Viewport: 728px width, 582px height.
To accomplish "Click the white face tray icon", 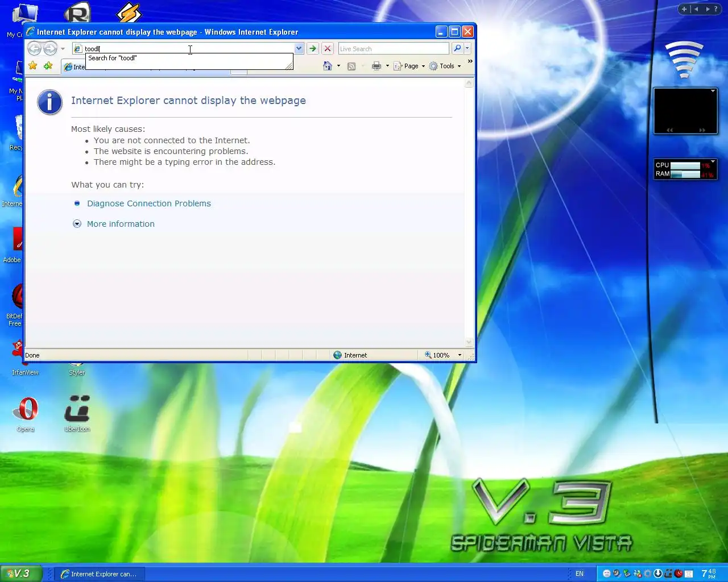I will pos(607,573).
